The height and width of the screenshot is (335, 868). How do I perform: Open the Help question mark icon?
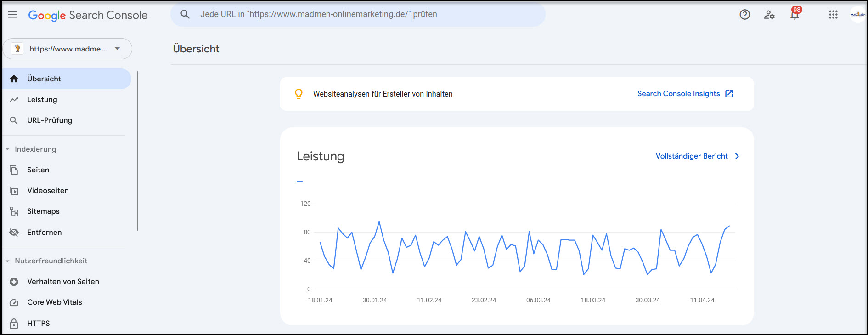[x=745, y=15]
